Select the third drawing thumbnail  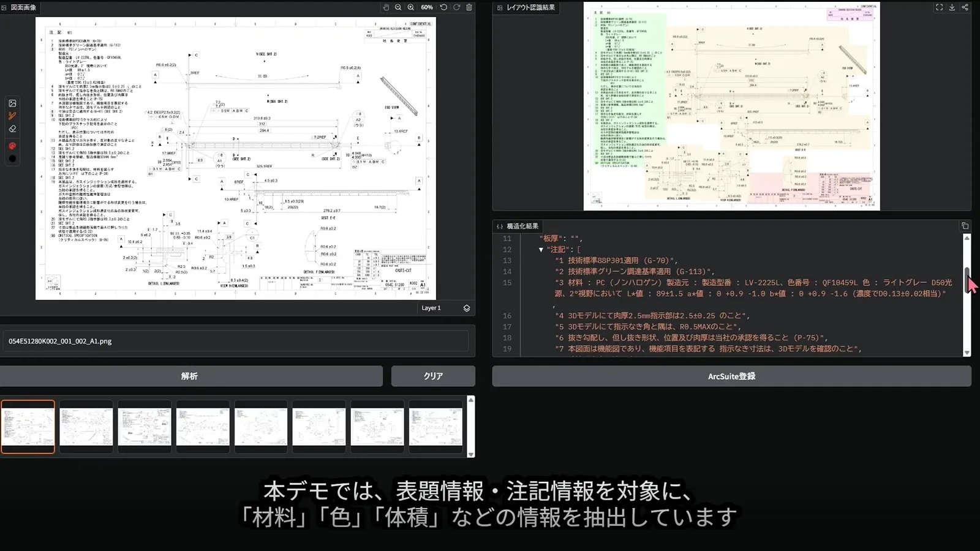pos(145,427)
